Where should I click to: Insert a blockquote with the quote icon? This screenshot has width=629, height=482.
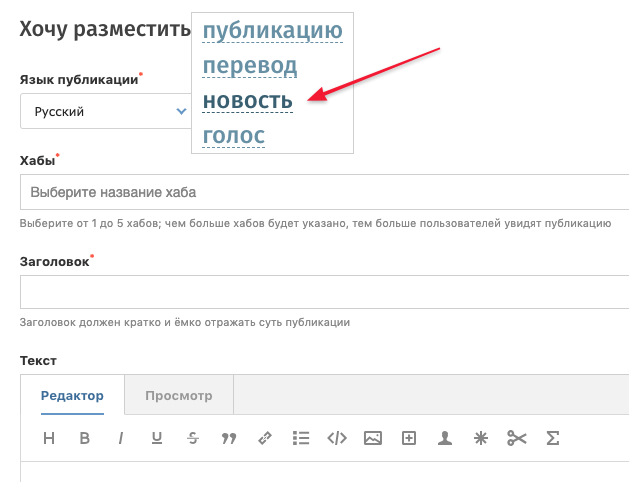pyautogui.click(x=229, y=438)
